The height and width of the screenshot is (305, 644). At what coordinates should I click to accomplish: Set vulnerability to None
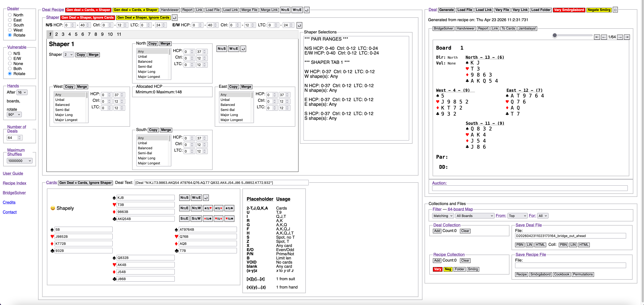[x=10, y=63]
